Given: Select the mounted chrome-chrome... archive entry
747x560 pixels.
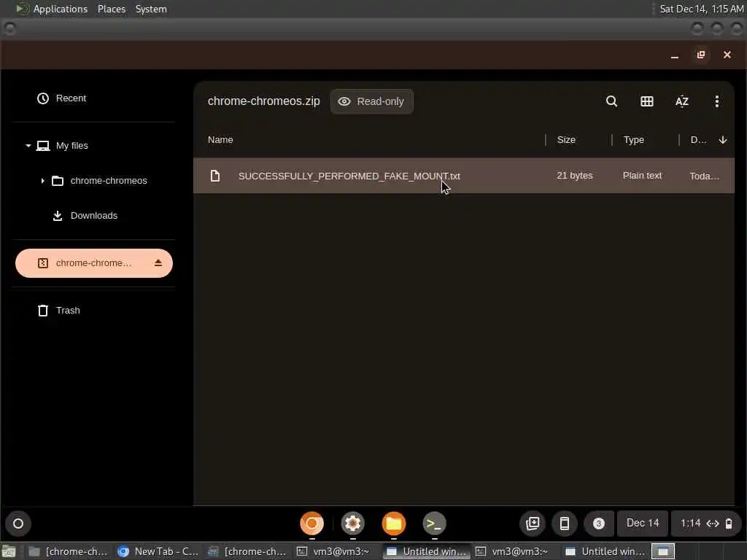Looking at the screenshot, I should (93, 262).
